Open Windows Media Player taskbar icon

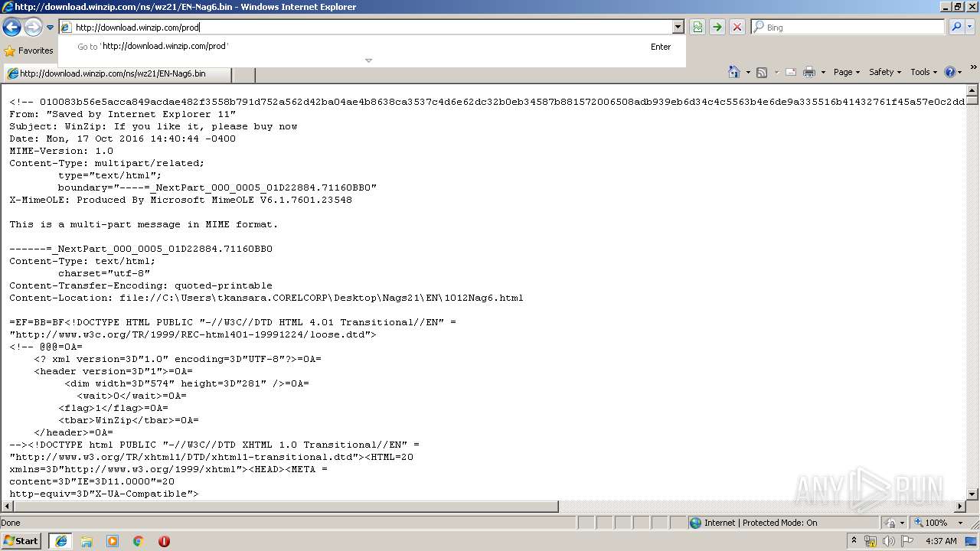[x=113, y=541]
